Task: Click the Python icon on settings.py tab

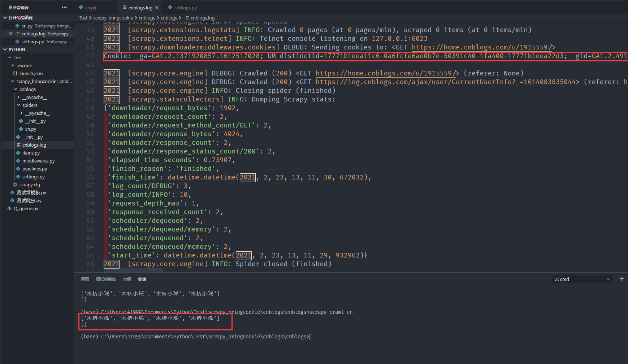Action: coord(170,8)
